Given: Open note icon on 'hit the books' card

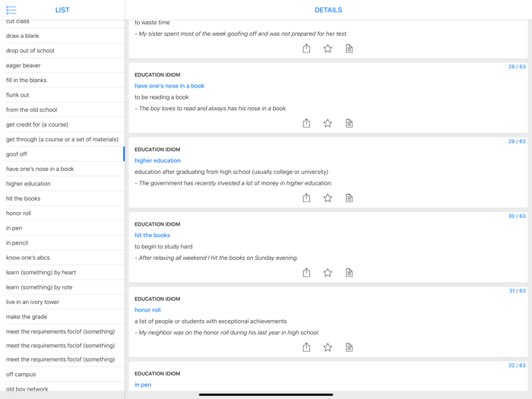Looking at the screenshot, I should 349,272.
